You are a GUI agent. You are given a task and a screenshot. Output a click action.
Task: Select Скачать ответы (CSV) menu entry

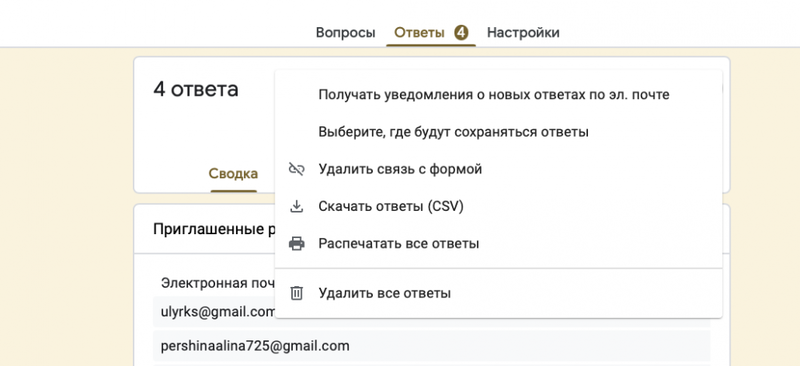pos(498,206)
